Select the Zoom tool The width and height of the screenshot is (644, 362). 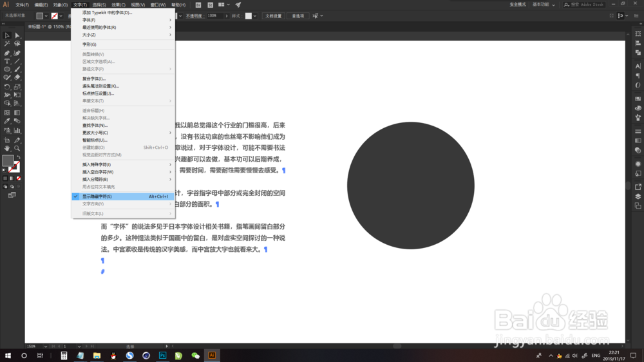pyautogui.click(x=17, y=148)
